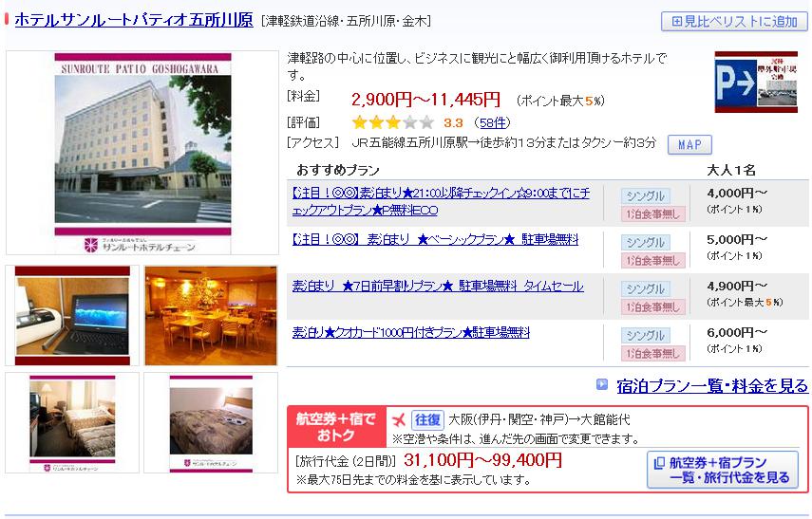Click the 航空券+宿でおトク red label
Viewport: 812px width, 519px height.
(x=336, y=427)
